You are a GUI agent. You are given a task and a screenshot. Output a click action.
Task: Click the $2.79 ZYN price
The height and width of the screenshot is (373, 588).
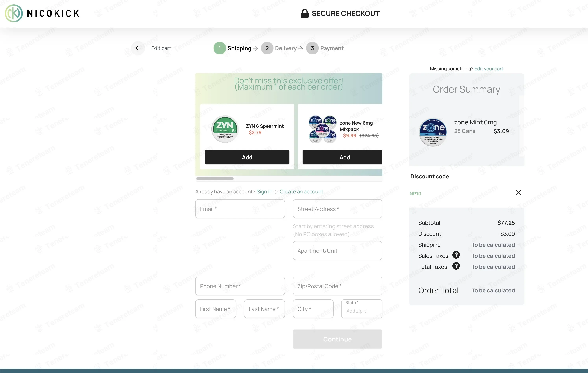click(x=255, y=133)
